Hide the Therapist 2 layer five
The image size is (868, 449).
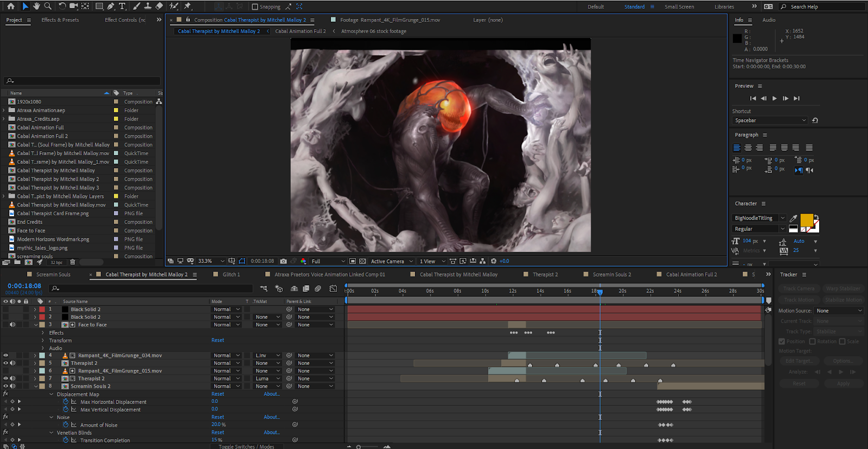click(x=6, y=363)
